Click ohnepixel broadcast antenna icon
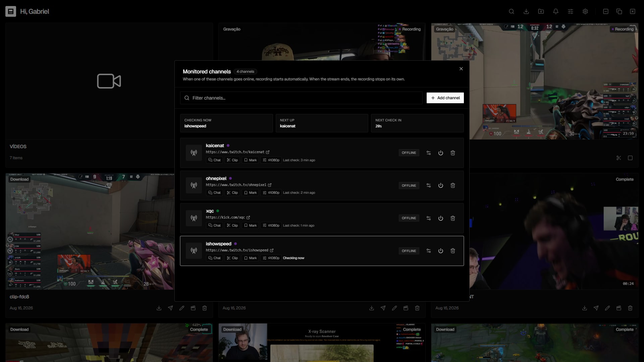The width and height of the screenshot is (644, 362). pos(194,185)
